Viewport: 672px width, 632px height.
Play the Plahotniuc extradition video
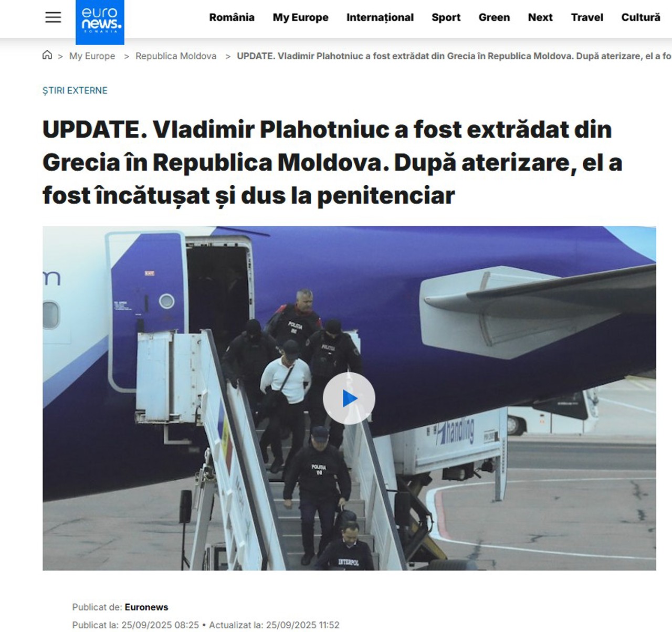(x=349, y=398)
